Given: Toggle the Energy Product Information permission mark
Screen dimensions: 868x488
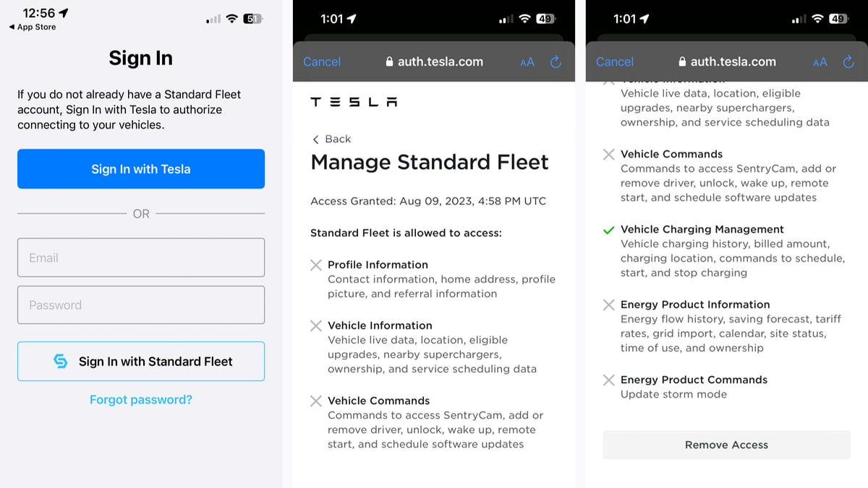Looking at the screenshot, I should click(x=609, y=305).
